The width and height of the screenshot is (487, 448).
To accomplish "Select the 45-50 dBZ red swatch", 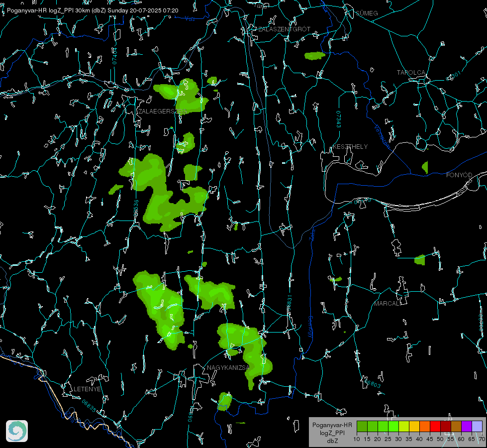I will 435,426.
